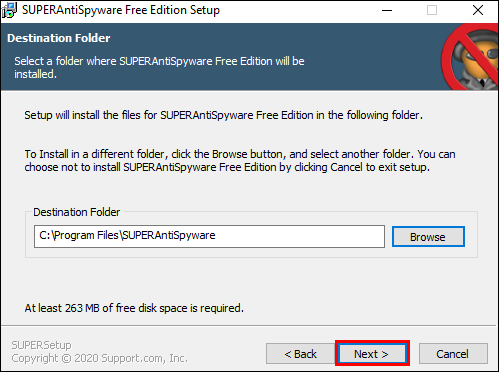Open the Browse folder dialog

428,237
